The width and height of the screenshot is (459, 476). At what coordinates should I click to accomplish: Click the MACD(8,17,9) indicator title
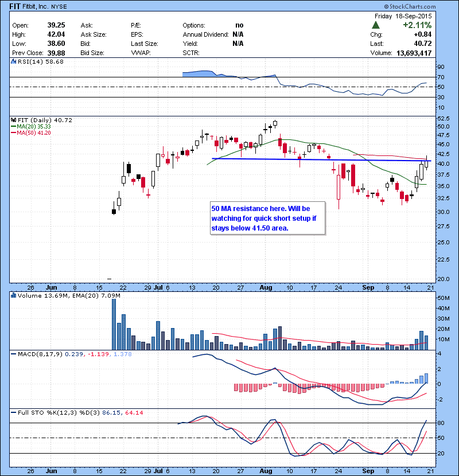click(40, 354)
